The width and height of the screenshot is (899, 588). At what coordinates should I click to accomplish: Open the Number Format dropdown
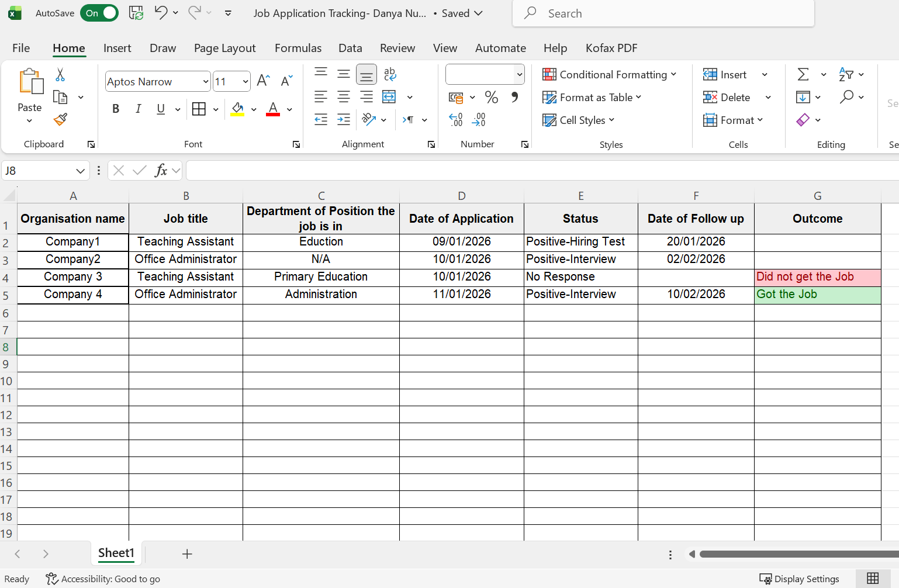(x=519, y=74)
